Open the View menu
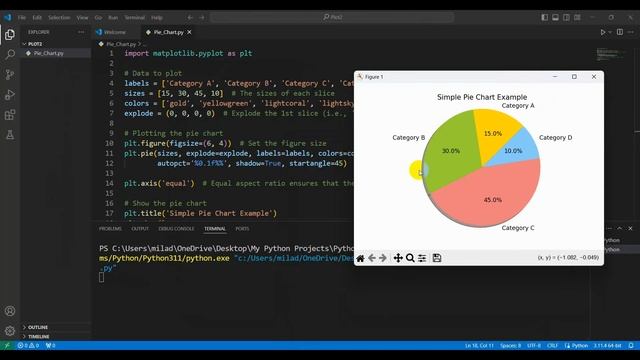Screen dimensions: 640x360 (82, 18)
